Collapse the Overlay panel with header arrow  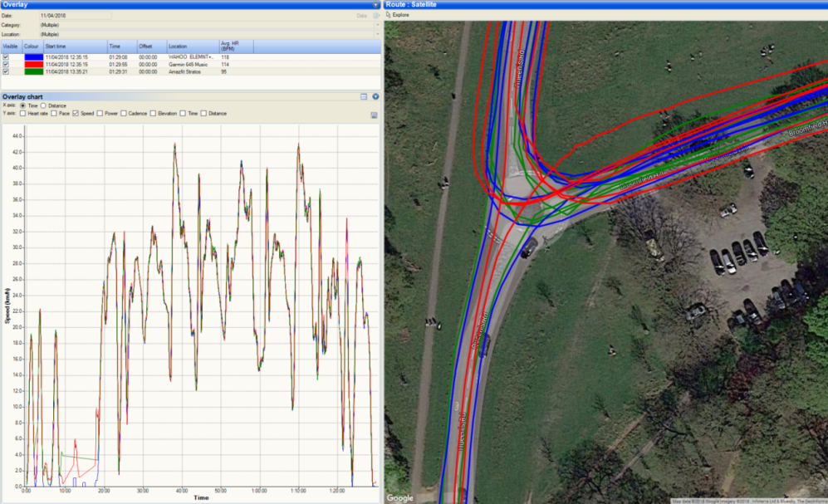pyautogui.click(x=376, y=4)
